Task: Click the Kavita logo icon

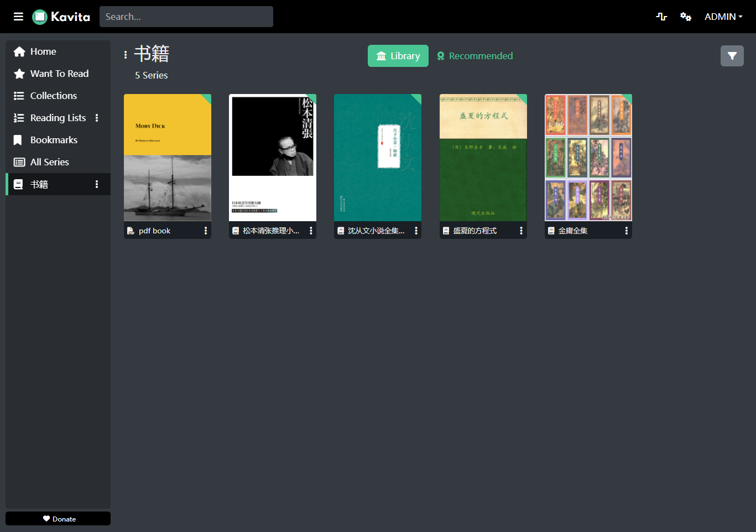Action: [x=40, y=17]
